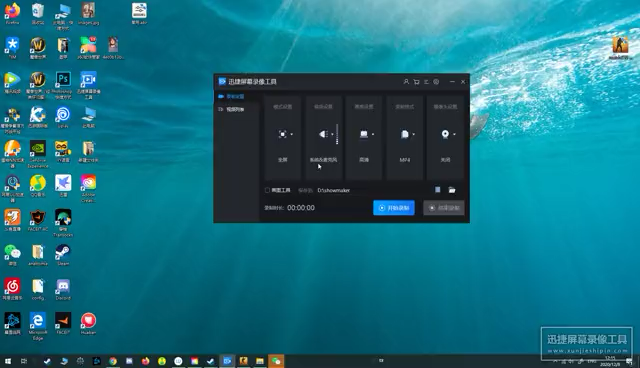Select the Uplay desktop shortcut

coord(63,117)
